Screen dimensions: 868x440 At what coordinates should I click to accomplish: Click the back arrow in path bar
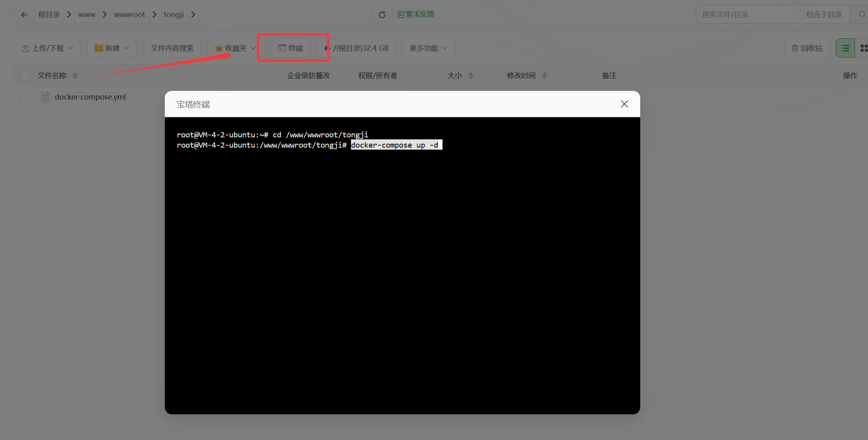click(24, 15)
